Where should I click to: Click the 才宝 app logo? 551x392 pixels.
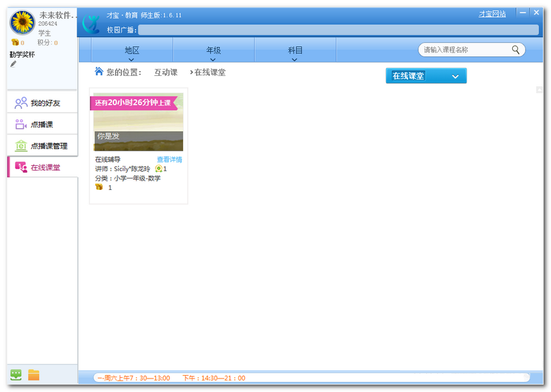pyautogui.click(x=91, y=24)
